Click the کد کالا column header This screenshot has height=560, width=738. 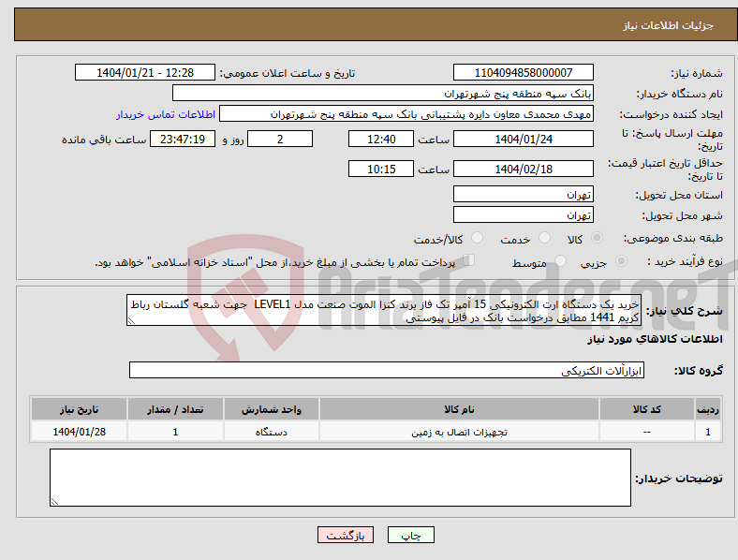point(647,409)
